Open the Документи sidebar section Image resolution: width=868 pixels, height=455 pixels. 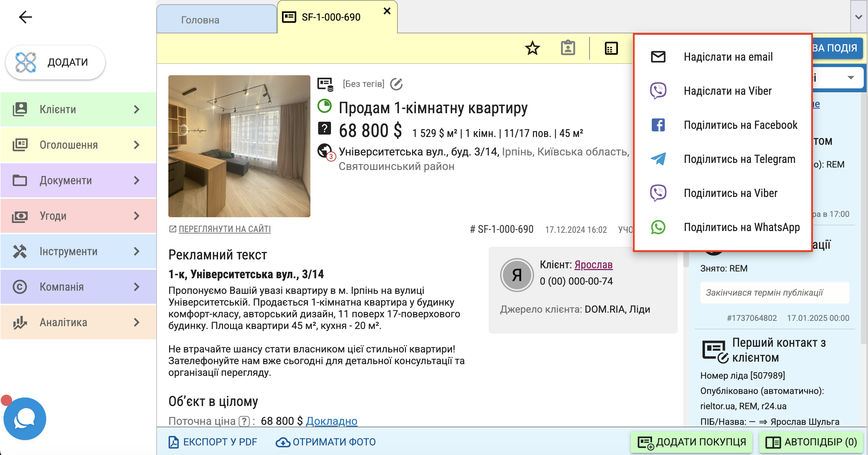(78, 180)
